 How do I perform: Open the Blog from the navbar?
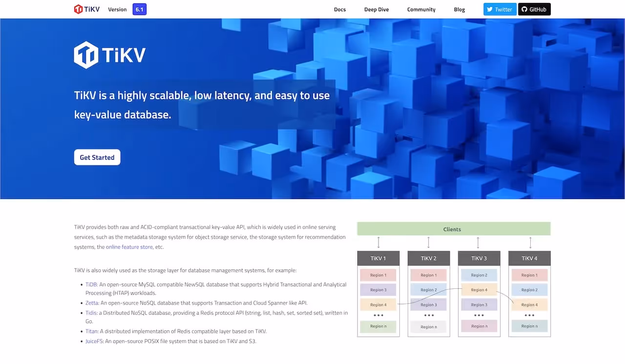point(459,9)
